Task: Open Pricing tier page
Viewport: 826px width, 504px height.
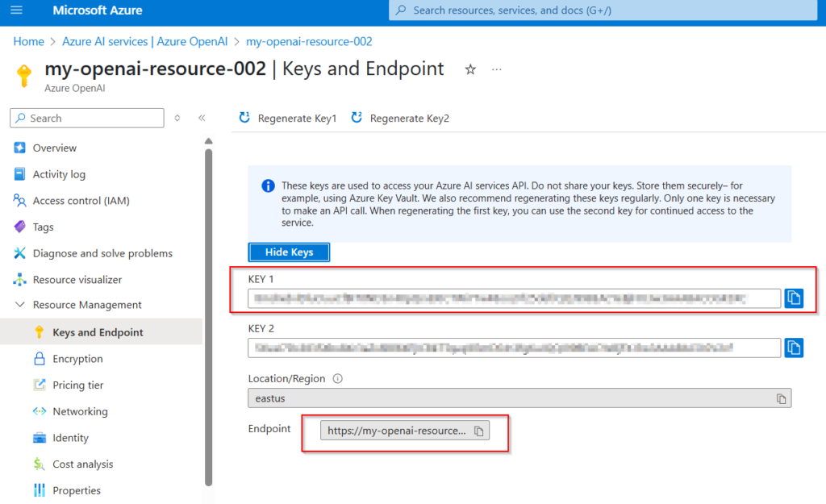Action: tap(78, 385)
